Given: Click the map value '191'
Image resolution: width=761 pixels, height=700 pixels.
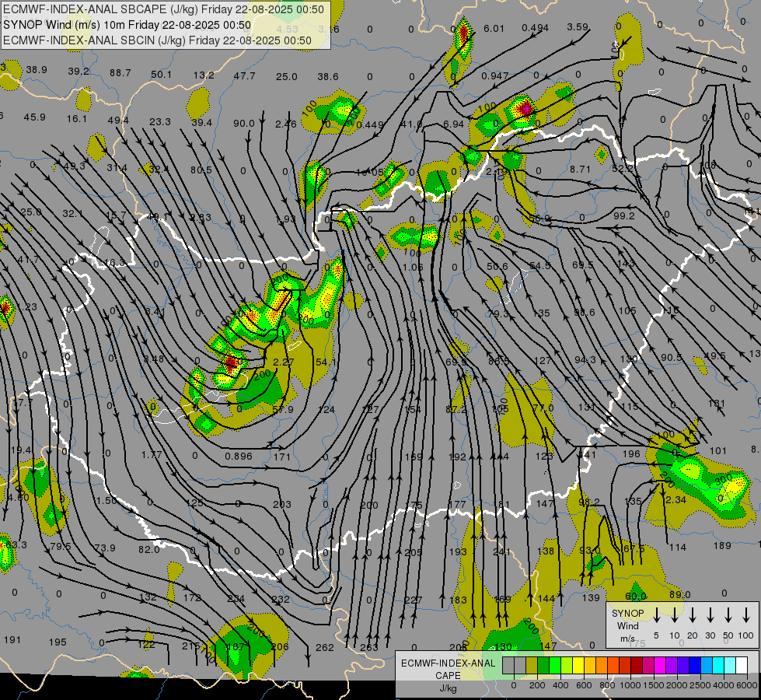Looking at the screenshot, I should click(x=12, y=640).
